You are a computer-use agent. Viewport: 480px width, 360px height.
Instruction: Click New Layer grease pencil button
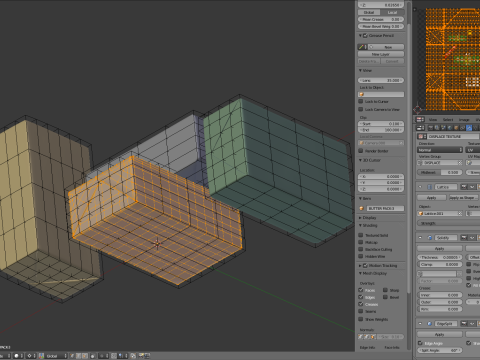point(381,54)
